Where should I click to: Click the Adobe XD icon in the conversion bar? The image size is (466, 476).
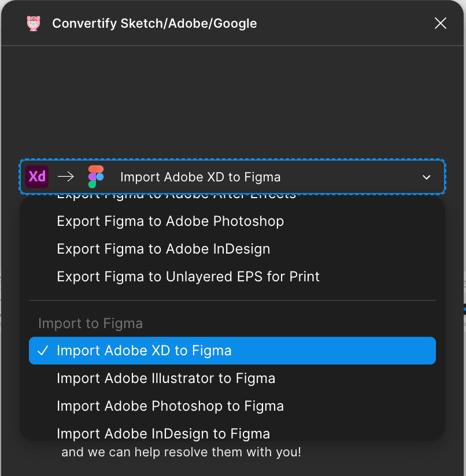point(37,176)
